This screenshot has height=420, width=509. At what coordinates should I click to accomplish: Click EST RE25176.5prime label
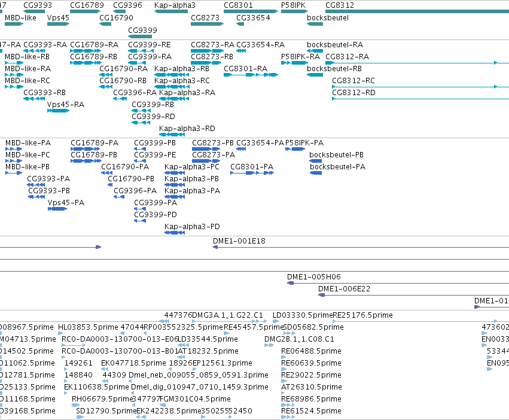tap(362, 315)
